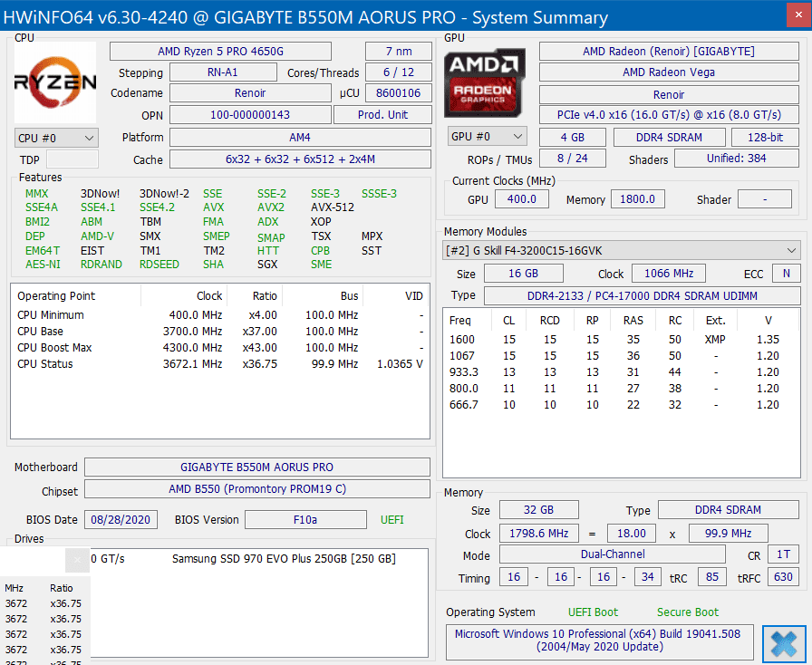Close the small clocks overlay window
This screenshot has width=812, height=665.
click(x=77, y=560)
